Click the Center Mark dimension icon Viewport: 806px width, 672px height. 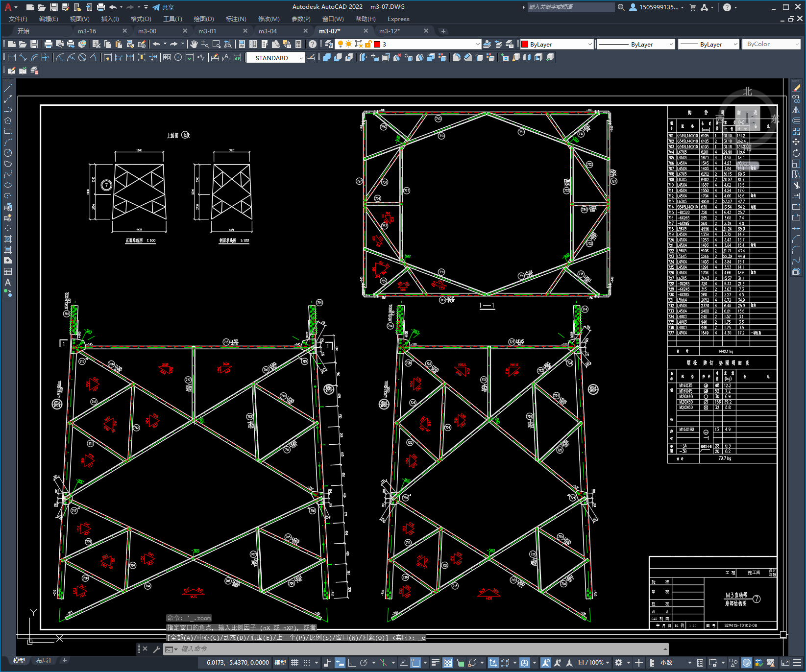coord(178,57)
